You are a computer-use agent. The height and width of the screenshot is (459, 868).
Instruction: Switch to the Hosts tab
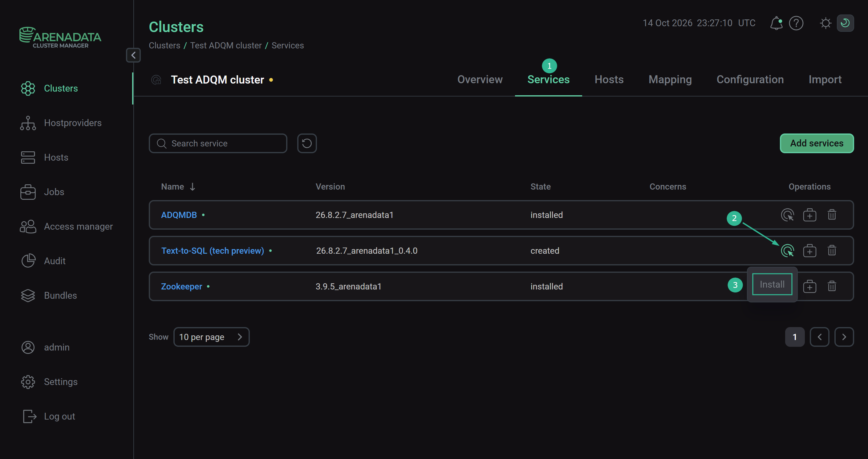pos(609,80)
